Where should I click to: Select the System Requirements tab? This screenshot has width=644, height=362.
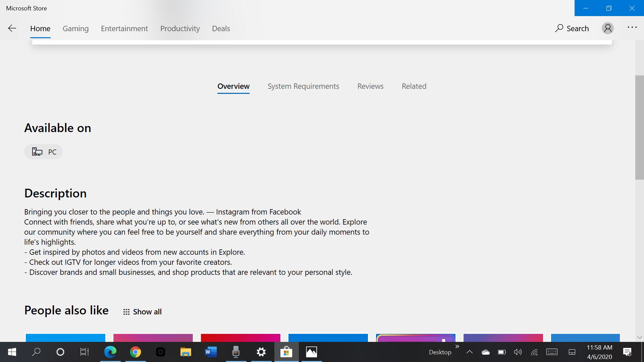pyautogui.click(x=303, y=86)
